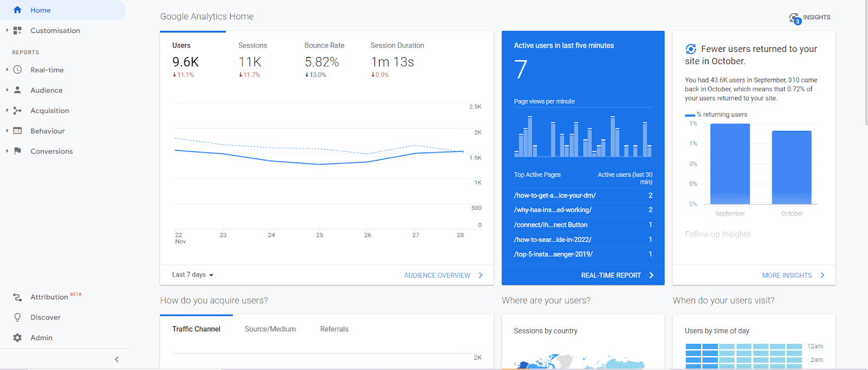Open the Insights icon in the header
The image size is (868, 370).
click(795, 18)
